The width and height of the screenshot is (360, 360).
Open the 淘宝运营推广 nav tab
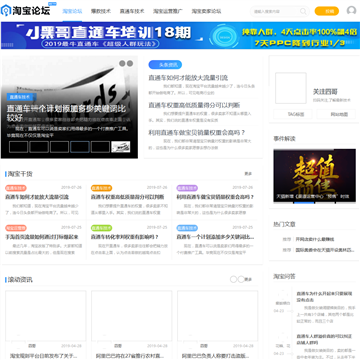click(x=168, y=11)
